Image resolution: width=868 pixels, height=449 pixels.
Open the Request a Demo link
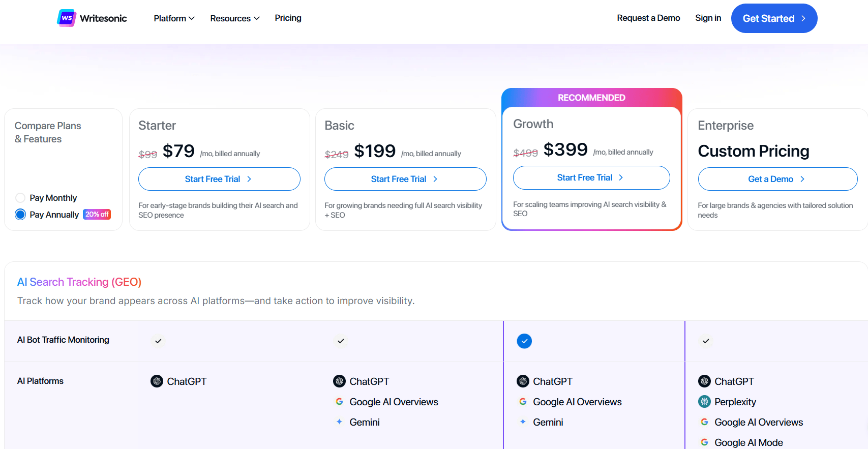[648, 18]
